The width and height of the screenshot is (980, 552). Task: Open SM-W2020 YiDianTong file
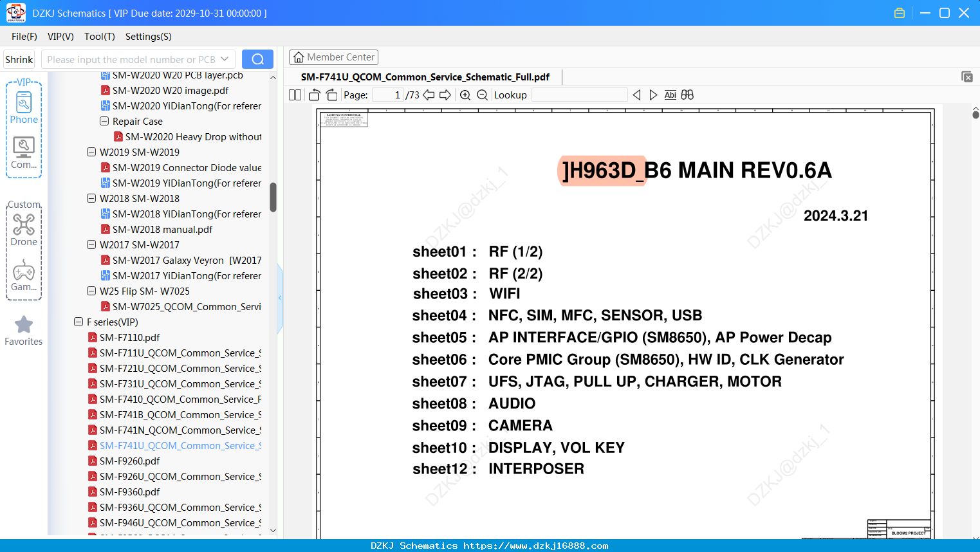pos(181,106)
